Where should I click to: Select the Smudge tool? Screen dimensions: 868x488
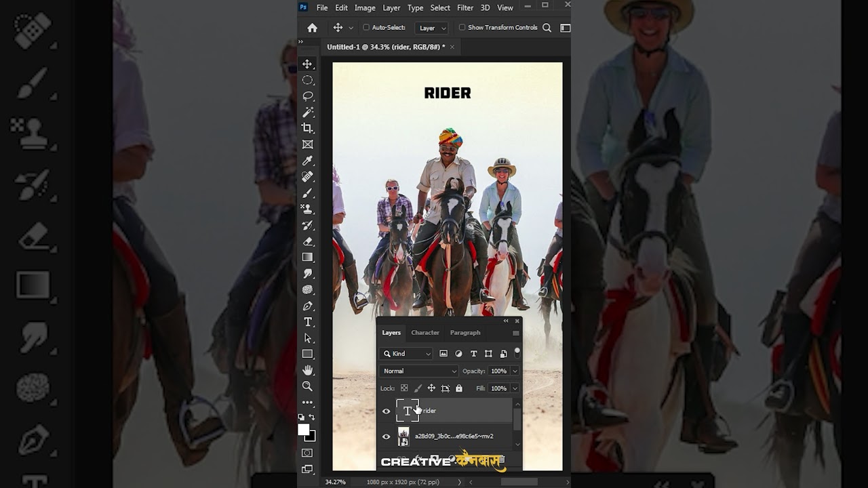coord(307,273)
